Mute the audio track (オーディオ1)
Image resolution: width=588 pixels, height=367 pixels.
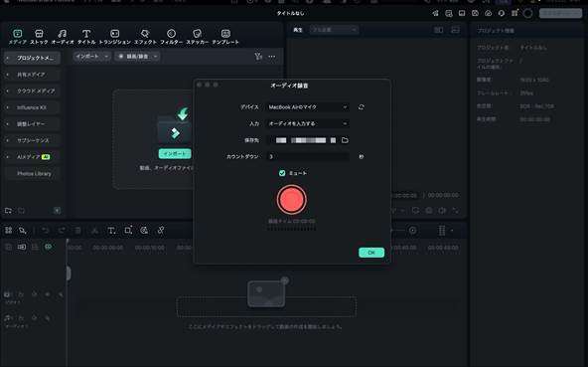click(x=34, y=318)
